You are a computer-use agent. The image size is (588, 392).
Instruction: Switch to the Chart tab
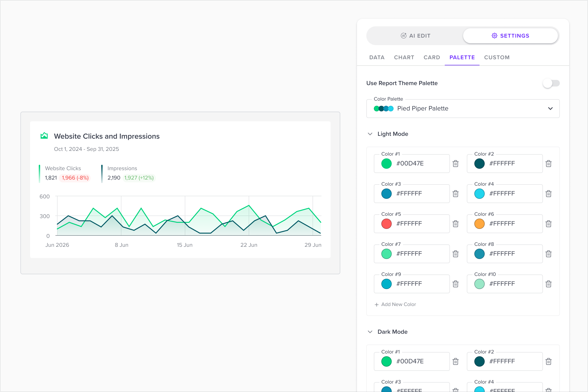404,58
